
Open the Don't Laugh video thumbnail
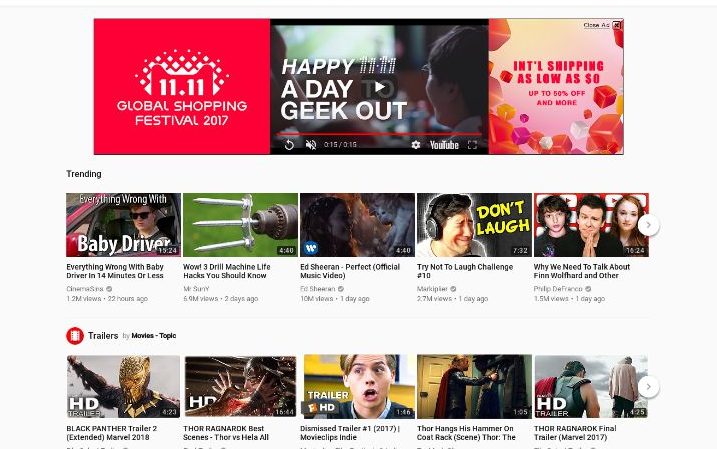coord(474,224)
